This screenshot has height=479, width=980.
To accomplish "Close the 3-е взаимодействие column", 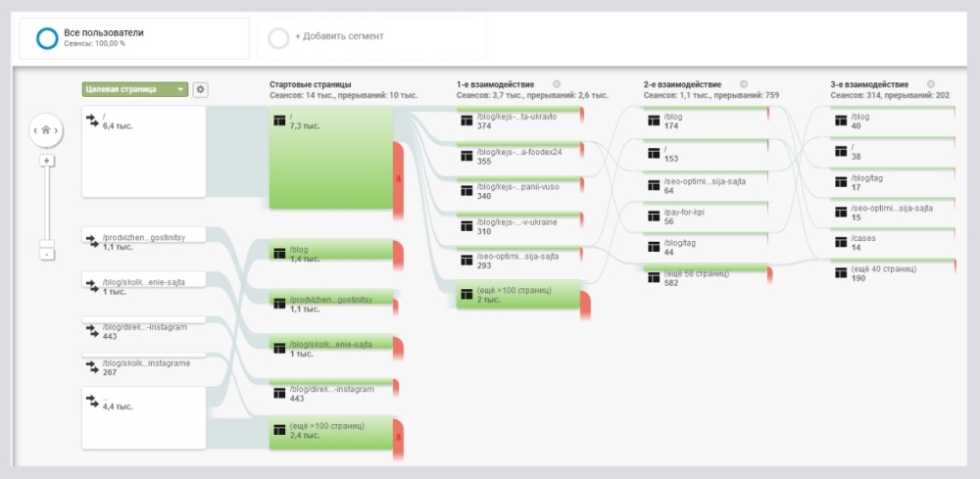I will coord(931,84).
